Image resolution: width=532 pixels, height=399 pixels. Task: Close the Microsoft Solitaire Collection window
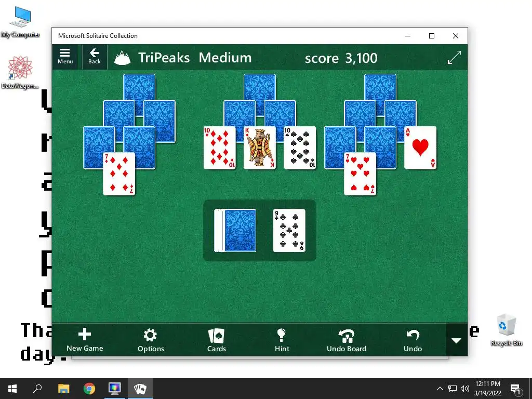click(x=456, y=36)
